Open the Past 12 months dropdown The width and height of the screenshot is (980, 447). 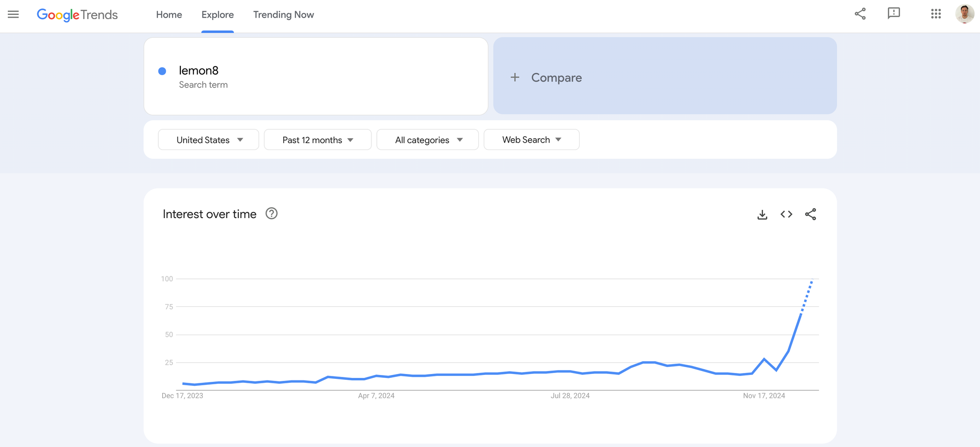click(318, 140)
